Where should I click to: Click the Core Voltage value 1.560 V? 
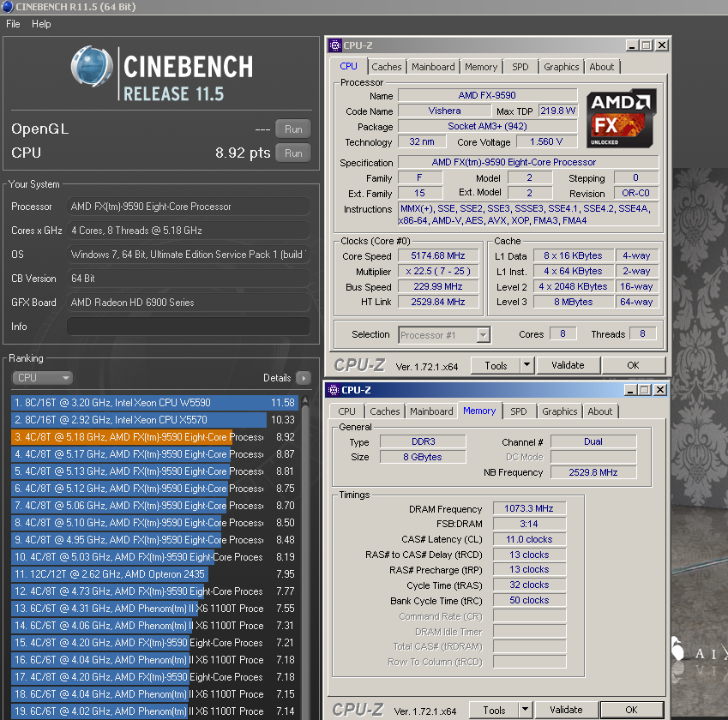click(x=546, y=141)
